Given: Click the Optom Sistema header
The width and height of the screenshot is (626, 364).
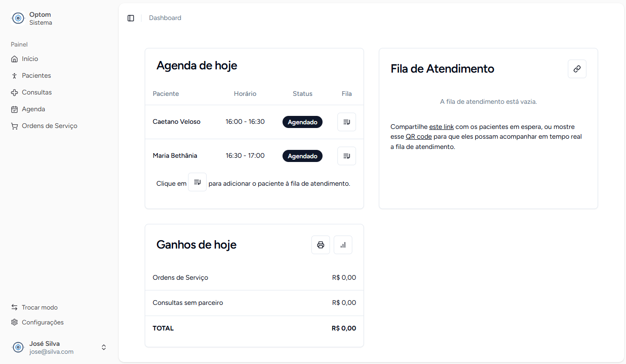Looking at the screenshot, I should pyautogui.click(x=59, y=19).
